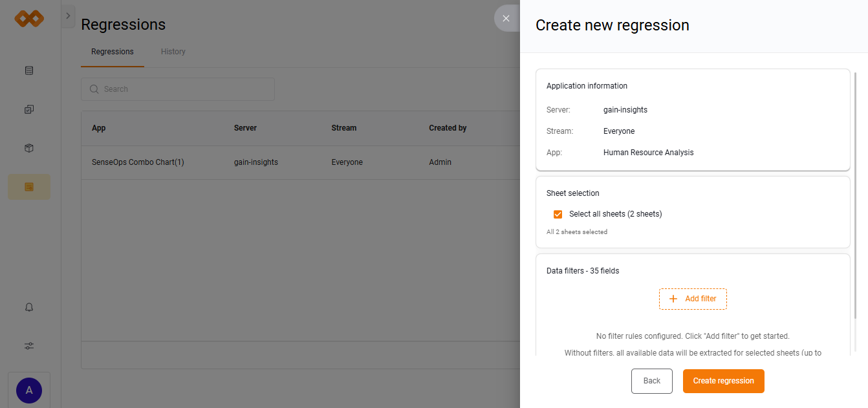868x408 pixels.
Task: Switch to the Regressions tab
Action: pos(112,52)
